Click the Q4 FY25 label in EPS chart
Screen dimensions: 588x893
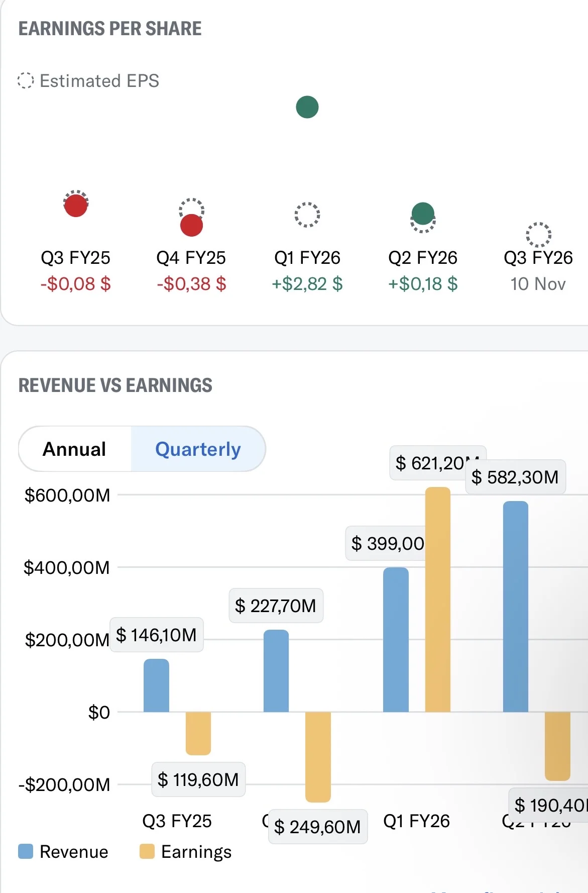coord(191,258)
